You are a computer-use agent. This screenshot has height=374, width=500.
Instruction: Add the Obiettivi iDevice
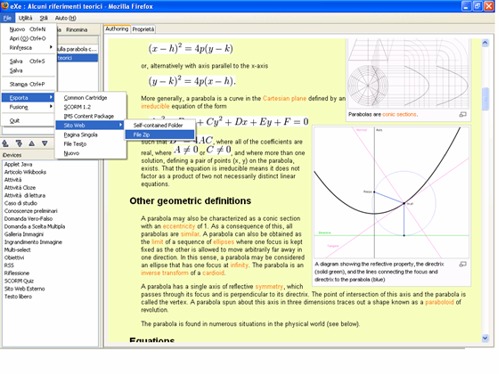(14, 258)
